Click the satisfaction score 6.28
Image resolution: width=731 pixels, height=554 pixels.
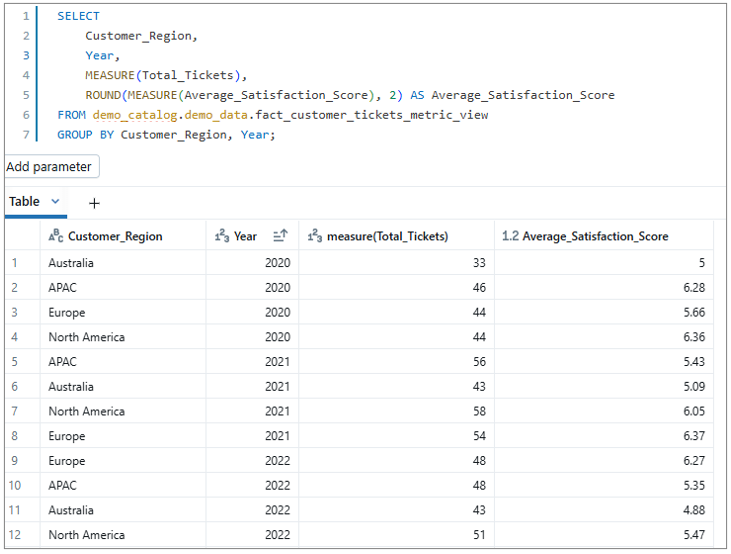click(694, 288)
